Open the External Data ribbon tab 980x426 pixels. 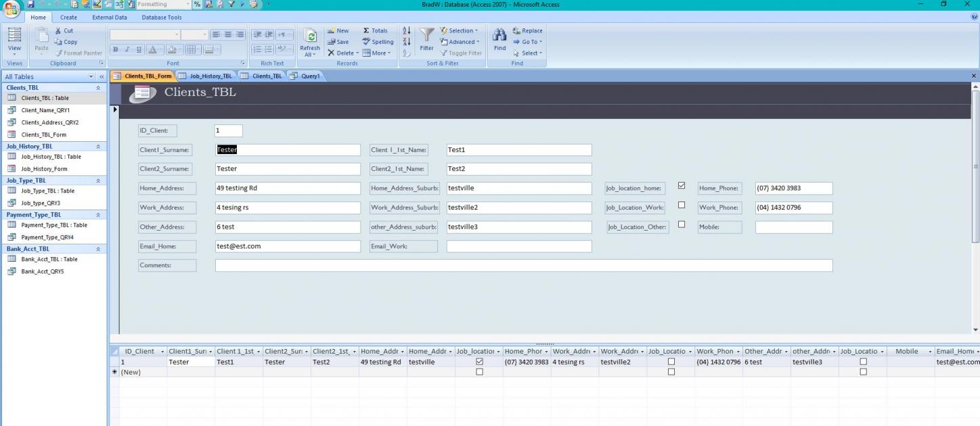pos(110,18)
